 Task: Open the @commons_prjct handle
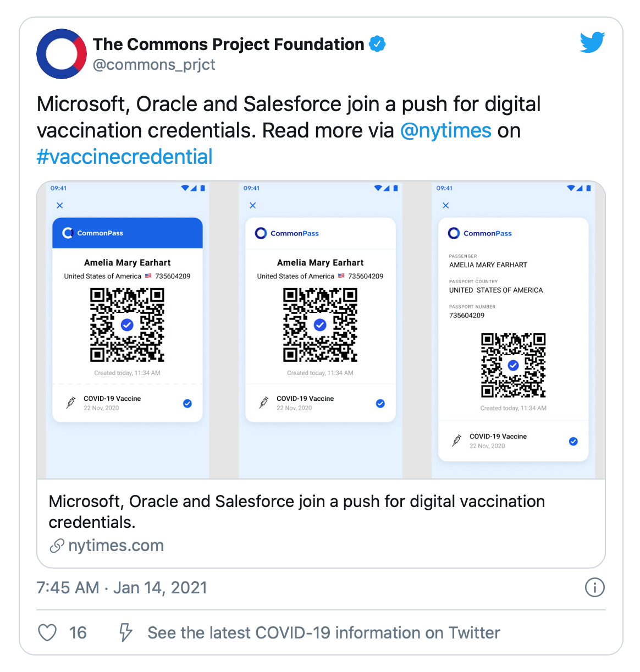[154, 64]
